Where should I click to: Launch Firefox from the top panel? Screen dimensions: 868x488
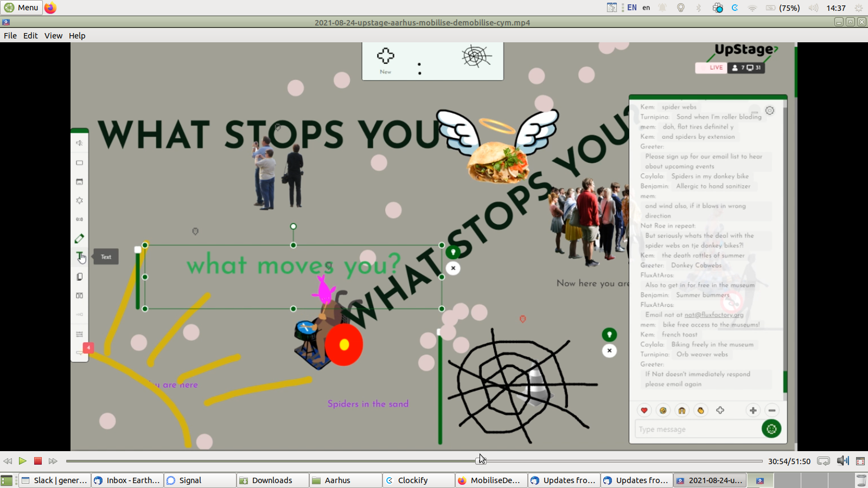point(50,8)
